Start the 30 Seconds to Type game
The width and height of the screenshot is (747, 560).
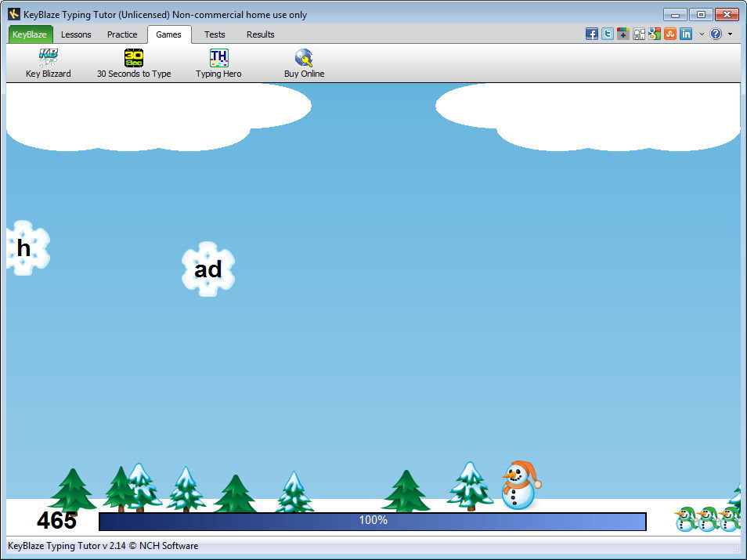click(x=134, y=63)
